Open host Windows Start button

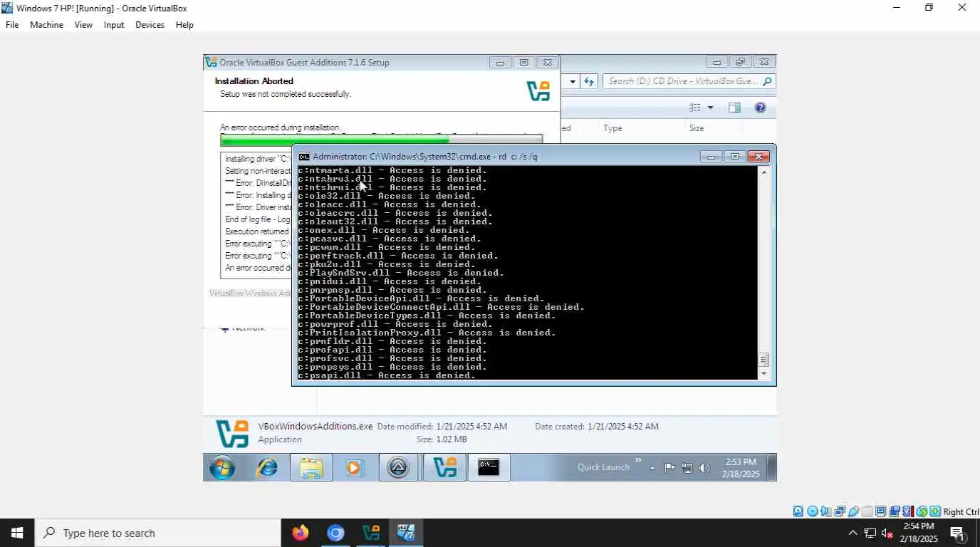point(17,533)
